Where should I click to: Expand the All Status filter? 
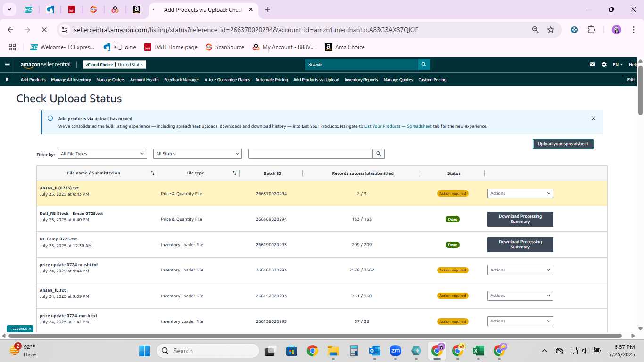(x=198, y=154)
